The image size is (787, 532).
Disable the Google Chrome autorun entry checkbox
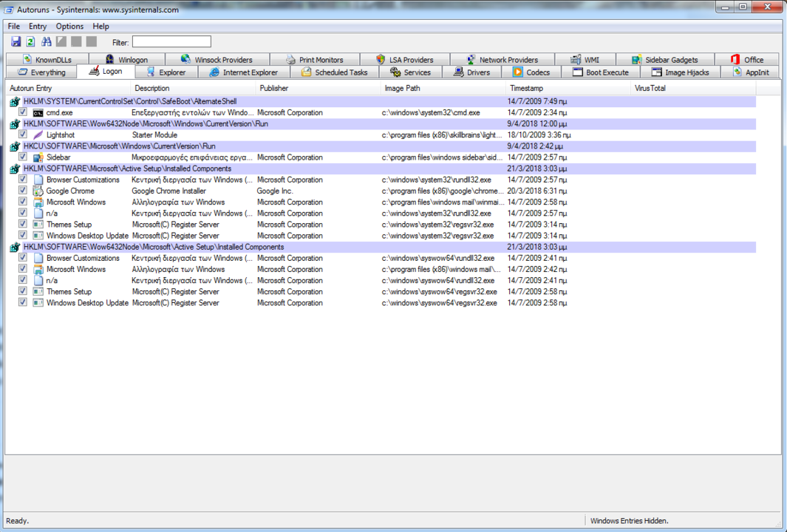[x=23, y=191]
